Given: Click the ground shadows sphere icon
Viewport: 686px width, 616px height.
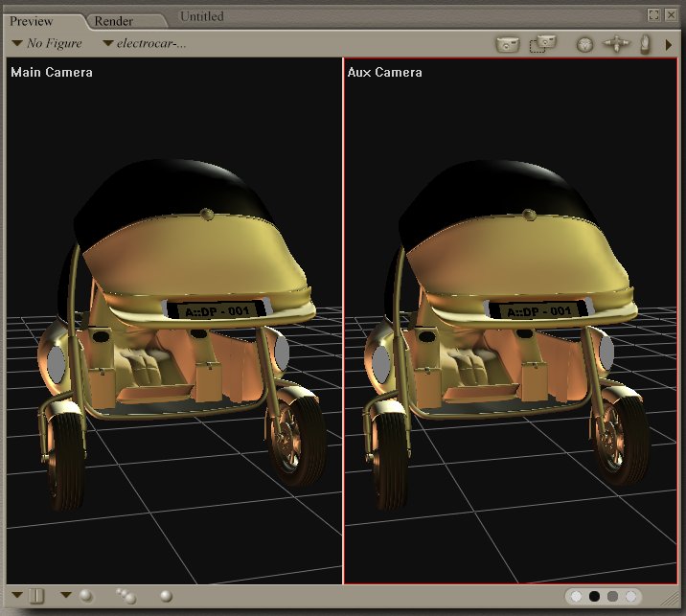Looking at the screenshot, I should pyautogui.click(x=166, y=596).
